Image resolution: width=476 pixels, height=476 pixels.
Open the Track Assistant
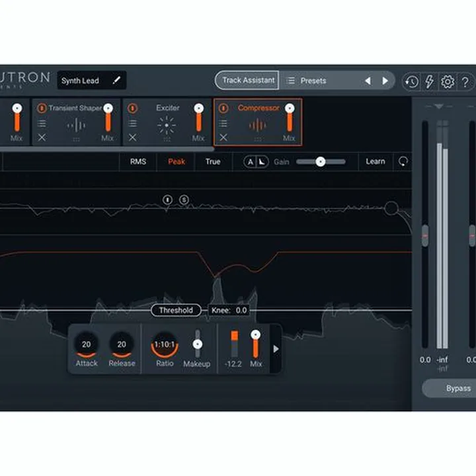[x=247, y=80]
